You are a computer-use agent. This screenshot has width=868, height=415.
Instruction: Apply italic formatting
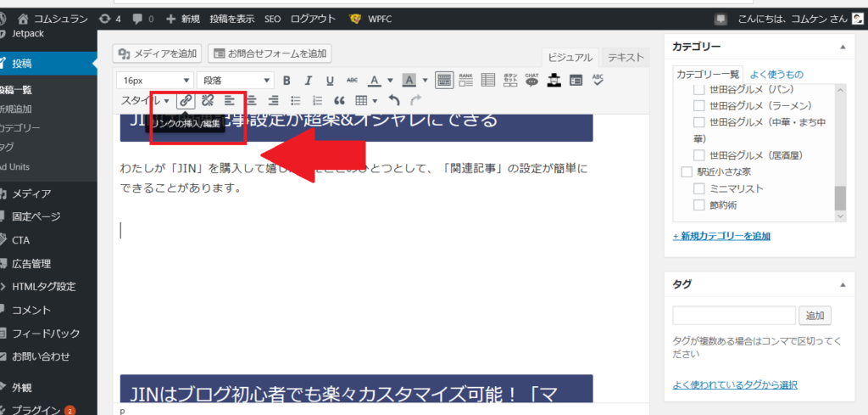point(309,81)
